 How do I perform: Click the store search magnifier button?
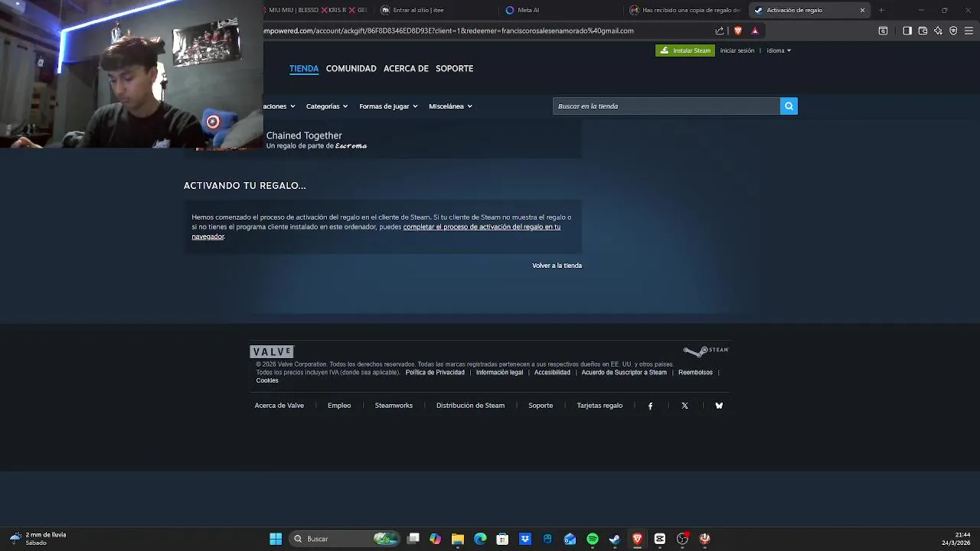point(789,106)
